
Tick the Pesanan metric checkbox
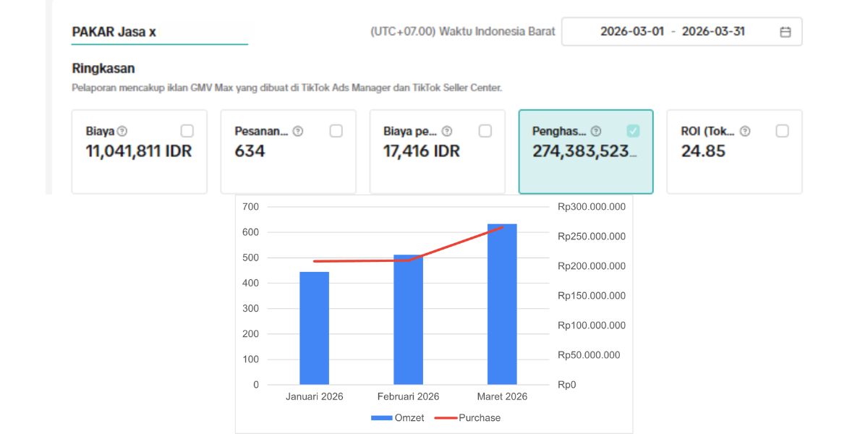pos(336,131)
